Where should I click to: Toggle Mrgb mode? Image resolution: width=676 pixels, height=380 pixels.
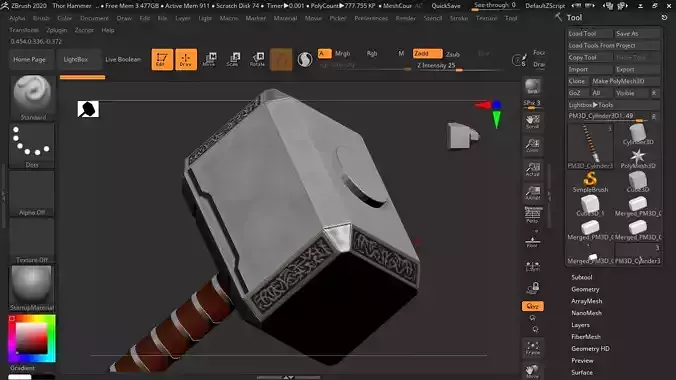coord(343,53)
